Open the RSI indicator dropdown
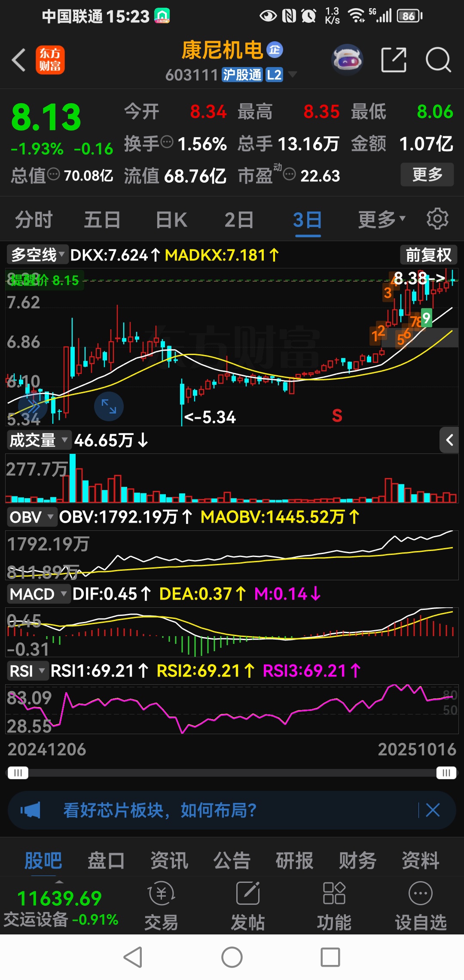This screenshot has height=980, width=464. pos(27,671)
